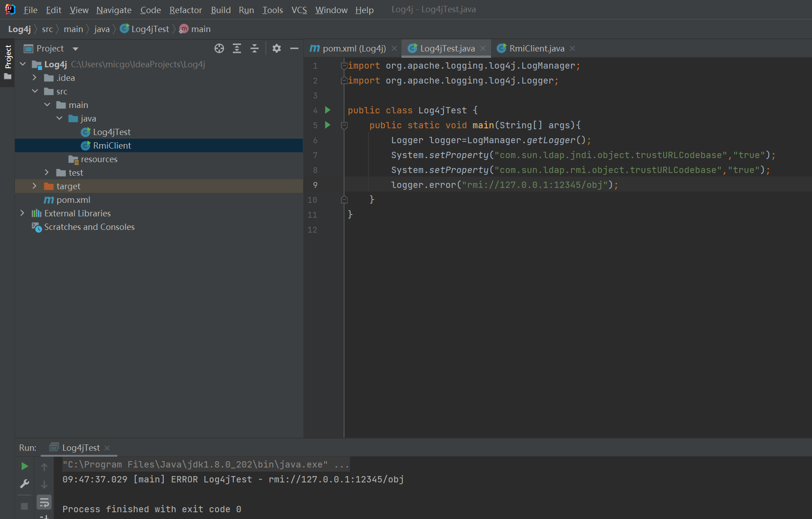Viewport: 812px width, 519px height.
Task: Open the File menu
Action: 30,10
